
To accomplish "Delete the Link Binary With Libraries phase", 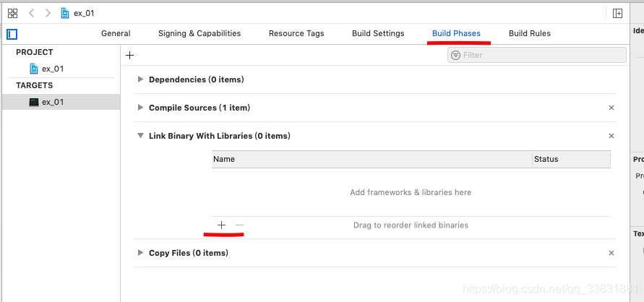I will pos(611,136).
